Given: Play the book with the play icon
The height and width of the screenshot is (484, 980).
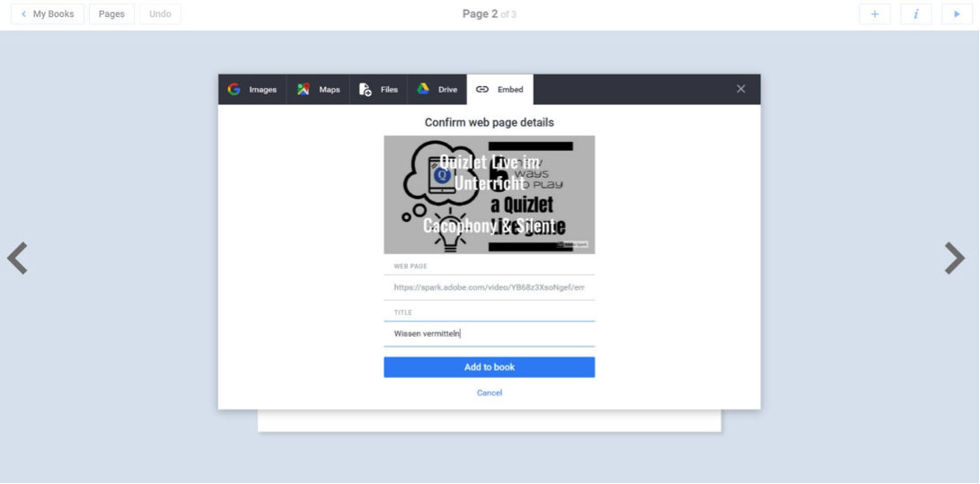Looking at the screenshot, I should 957,13.
